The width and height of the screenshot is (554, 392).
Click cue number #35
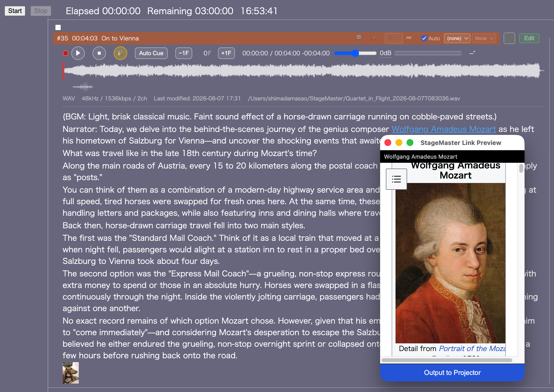pyautogui.click(x=63, y=38)
